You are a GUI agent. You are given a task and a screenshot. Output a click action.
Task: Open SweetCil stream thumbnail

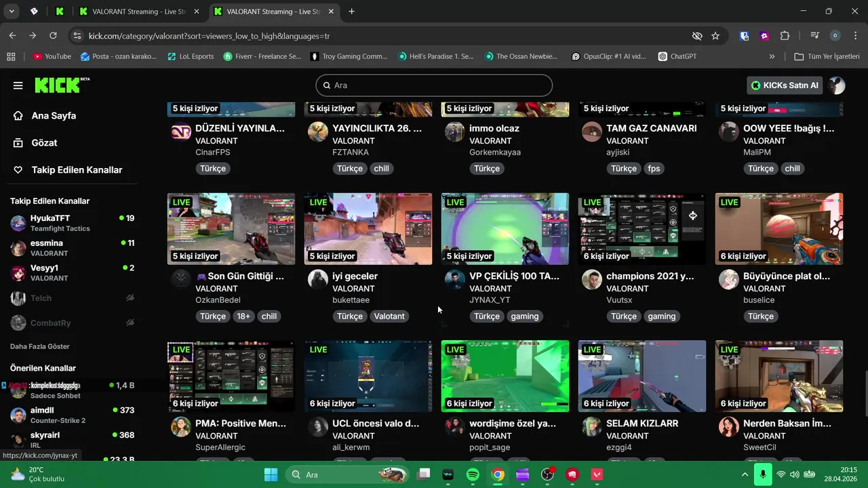tap(779, 376)
